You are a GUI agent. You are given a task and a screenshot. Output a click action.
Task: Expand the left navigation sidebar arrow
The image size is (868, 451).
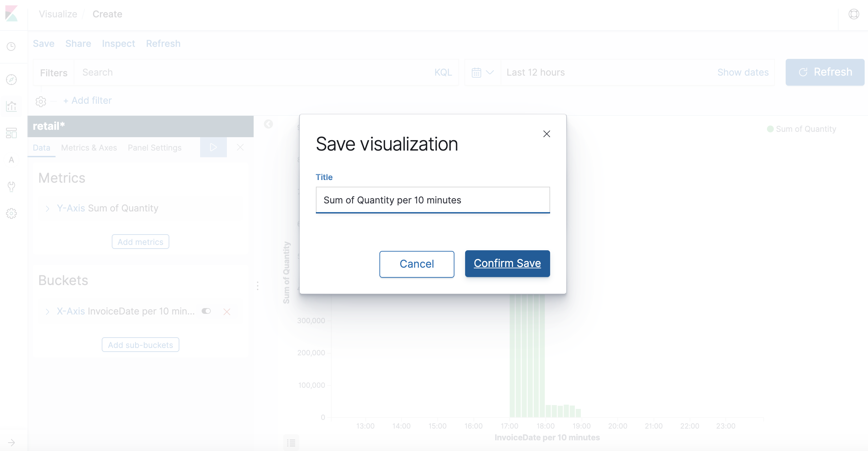11,442
